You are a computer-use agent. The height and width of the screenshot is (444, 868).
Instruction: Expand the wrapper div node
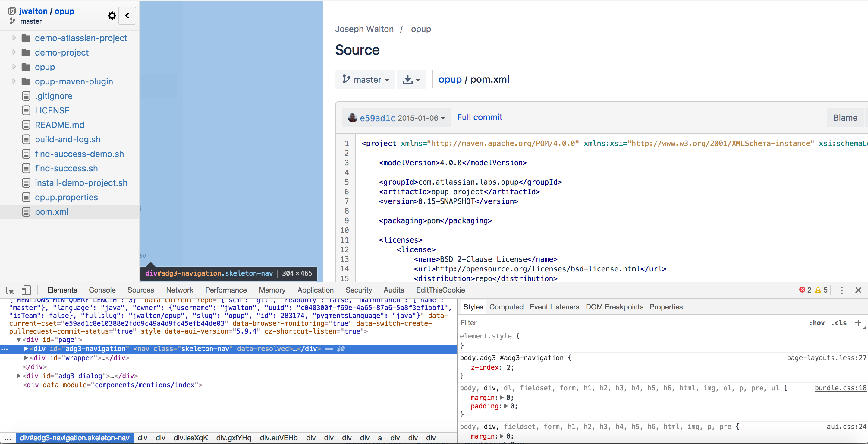click(x=26, y=358)
